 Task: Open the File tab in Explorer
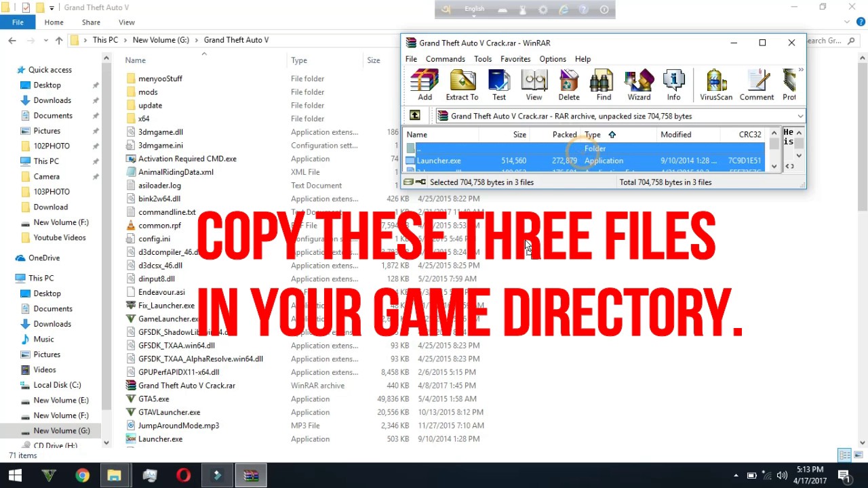18,22
